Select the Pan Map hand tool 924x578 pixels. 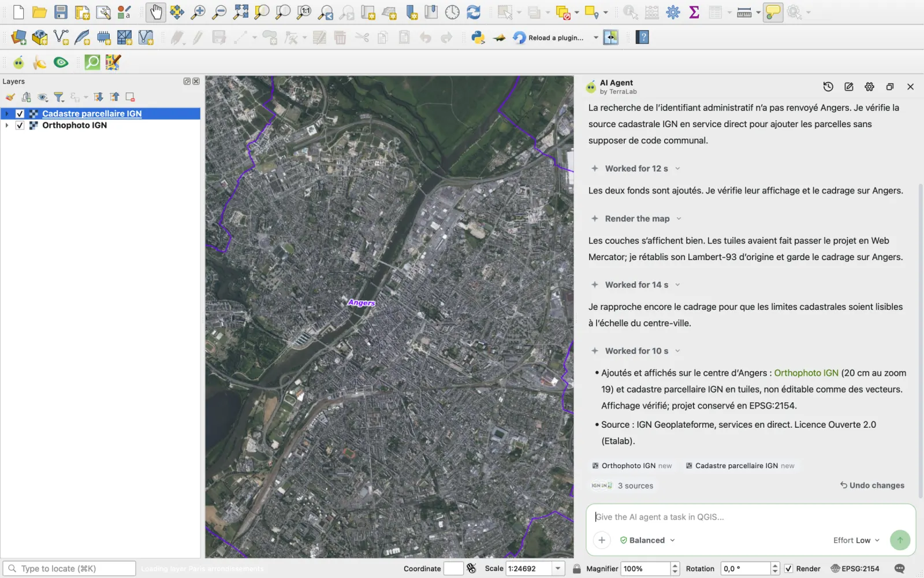tap(156, 12)
